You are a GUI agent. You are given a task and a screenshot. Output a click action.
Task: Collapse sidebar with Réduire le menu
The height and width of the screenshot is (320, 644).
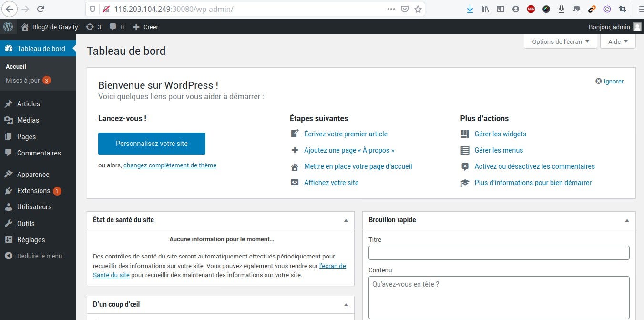33,256
